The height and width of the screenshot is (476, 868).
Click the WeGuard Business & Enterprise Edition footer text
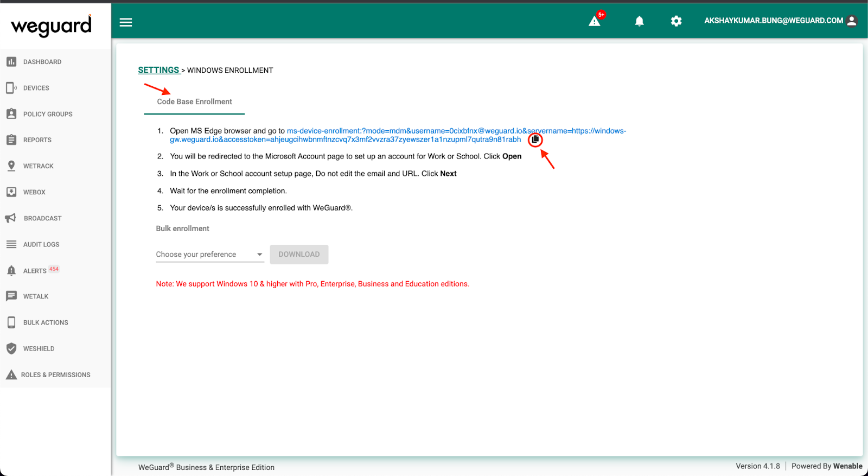pyautogui.click(x=206, y=467)
